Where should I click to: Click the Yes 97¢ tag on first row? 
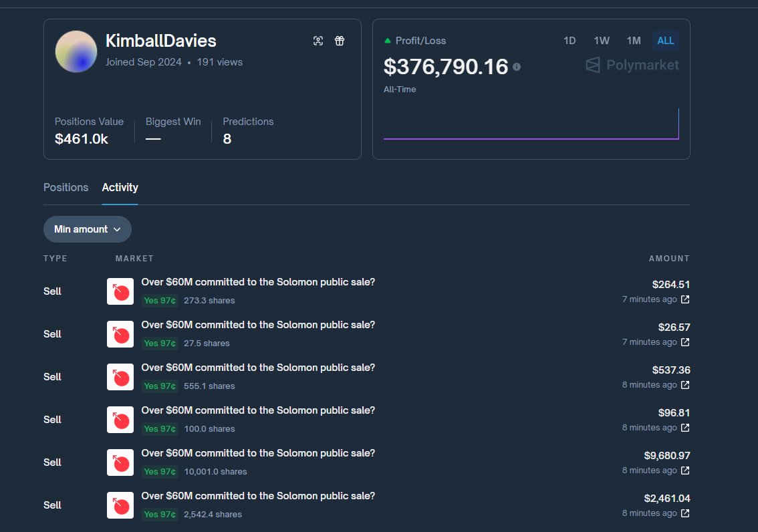coord(159,301)
